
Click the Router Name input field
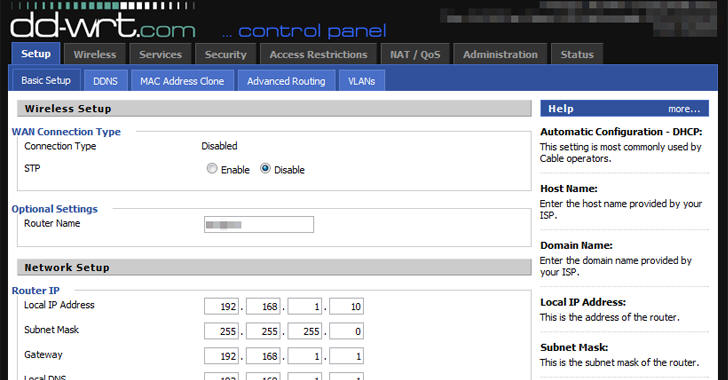click(x=259, y=224)
